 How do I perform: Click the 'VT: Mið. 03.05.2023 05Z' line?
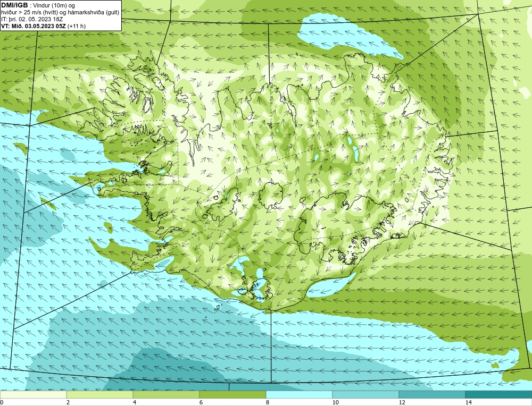44,26
